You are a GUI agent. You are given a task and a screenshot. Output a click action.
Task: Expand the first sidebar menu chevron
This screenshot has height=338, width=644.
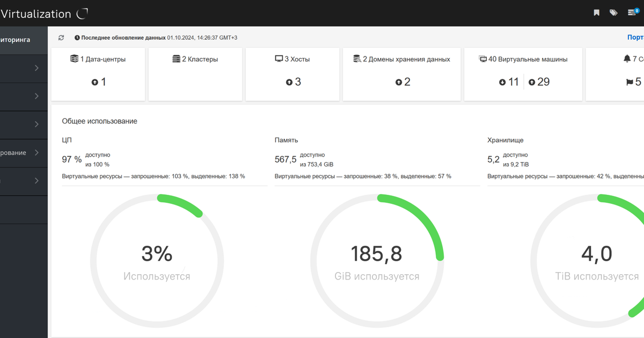36,68
